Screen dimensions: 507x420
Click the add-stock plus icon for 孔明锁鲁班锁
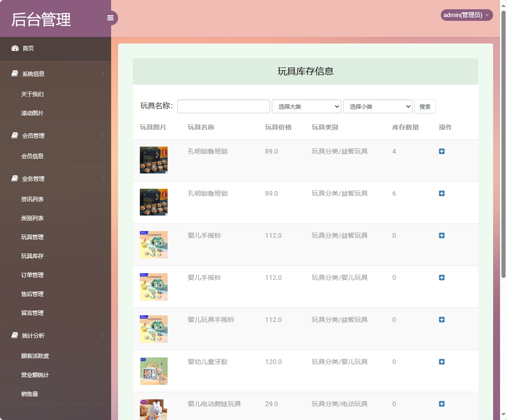point(441,151)
